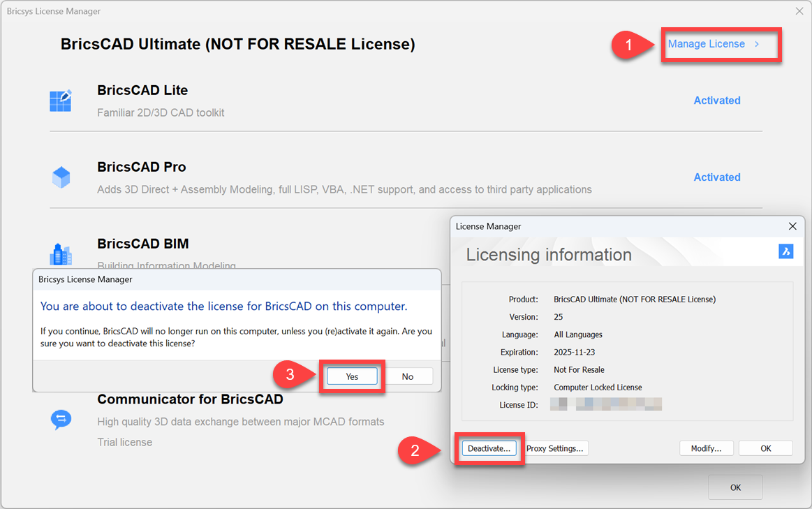The width and height of the screenshot is (812, 509).
Task: Click the BricsCAD Pro description text
Action: pyautogui.click(x=344, y=189)
